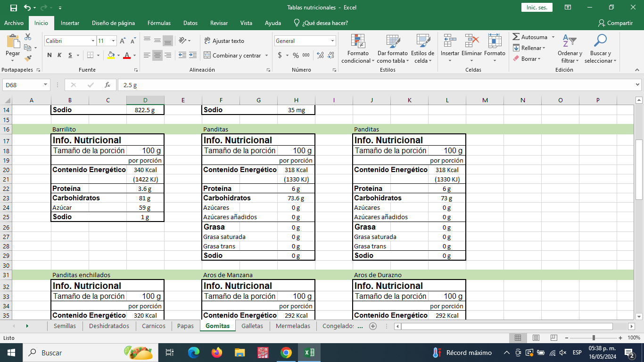The height and width of the screenshot is (362, 644).
Task: Click the Inic. ses. sign-in button
Action: tap(537, 8)
